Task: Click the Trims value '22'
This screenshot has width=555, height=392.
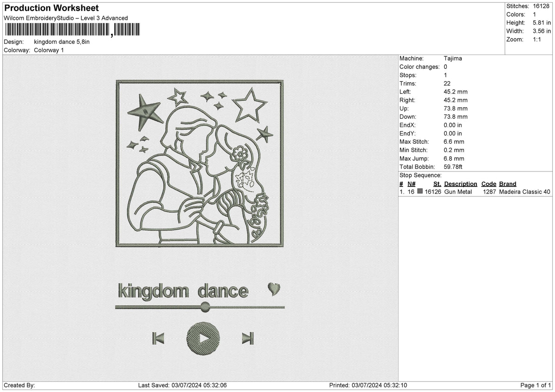Action: click(x=447, y=83)
